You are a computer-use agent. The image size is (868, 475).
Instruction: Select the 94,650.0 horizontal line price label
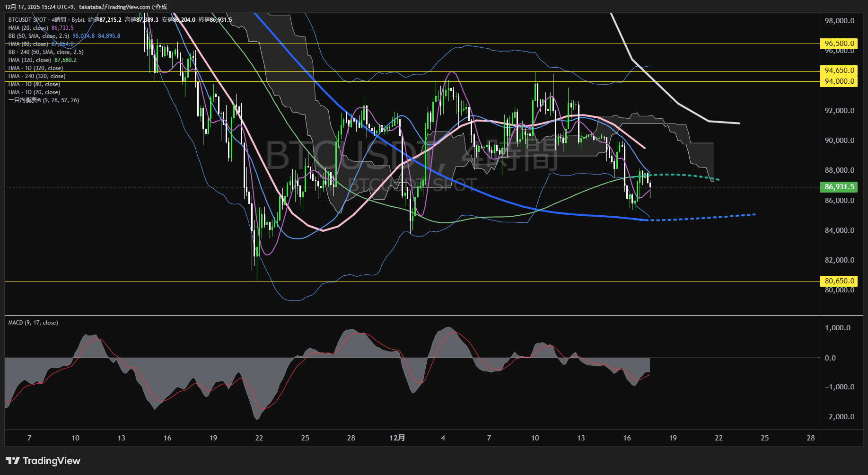point(840,70)
